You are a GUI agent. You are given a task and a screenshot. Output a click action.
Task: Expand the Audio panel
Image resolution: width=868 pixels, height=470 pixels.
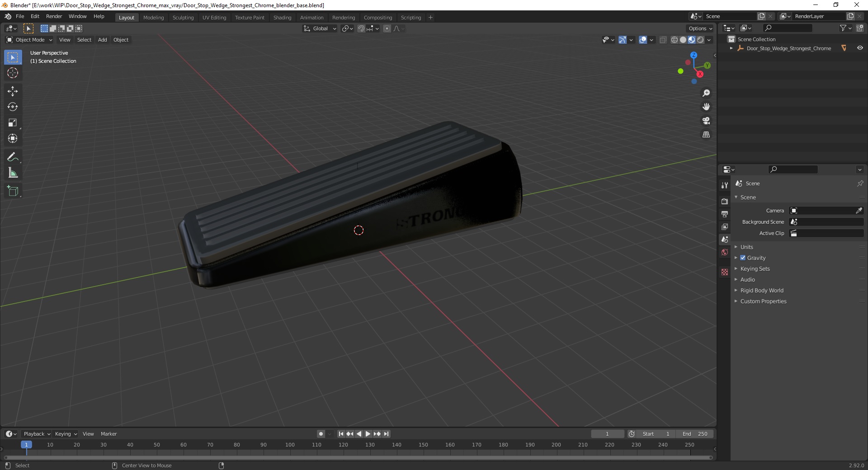(748, 279)
